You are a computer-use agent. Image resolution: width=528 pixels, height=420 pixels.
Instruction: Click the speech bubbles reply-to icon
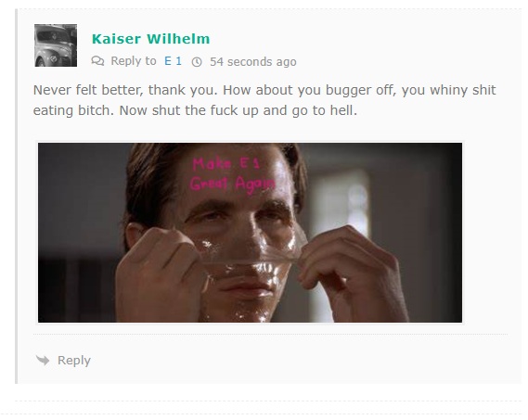pyautogui.click(x=97, y=61)
